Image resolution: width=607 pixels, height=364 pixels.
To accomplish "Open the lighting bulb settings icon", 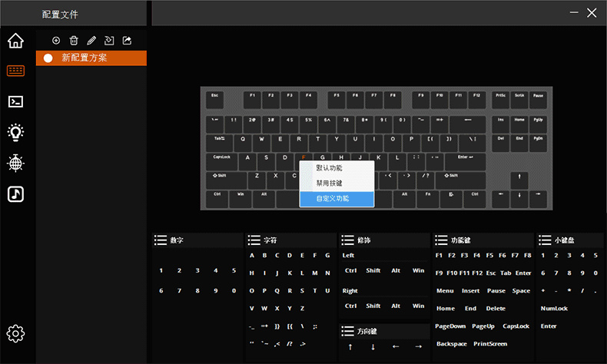I will tap(15, 132).
